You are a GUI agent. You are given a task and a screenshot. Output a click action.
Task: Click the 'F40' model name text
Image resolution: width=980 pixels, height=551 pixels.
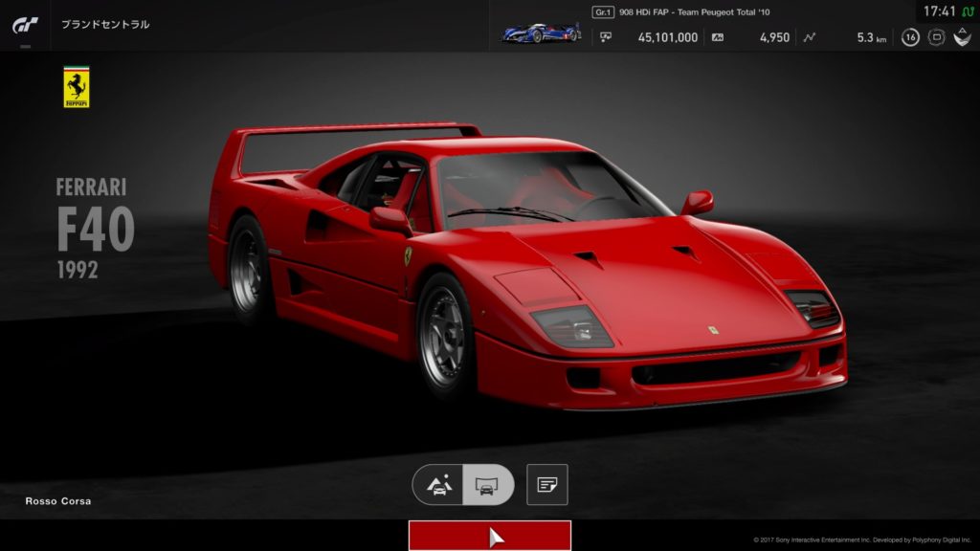[x=96, y=229]
